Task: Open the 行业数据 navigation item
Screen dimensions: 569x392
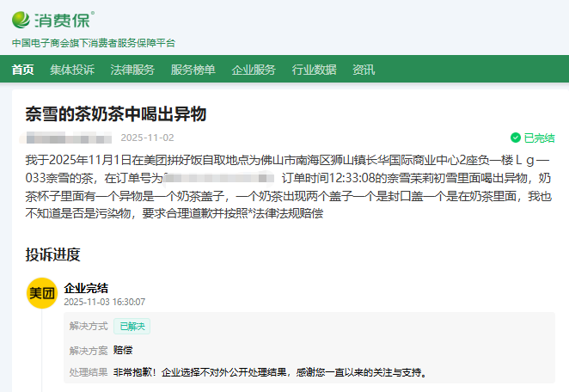Action: point(314,70)
